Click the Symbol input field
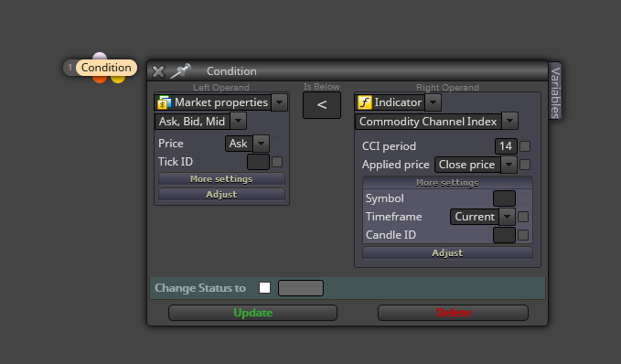 tap(504, 198)
